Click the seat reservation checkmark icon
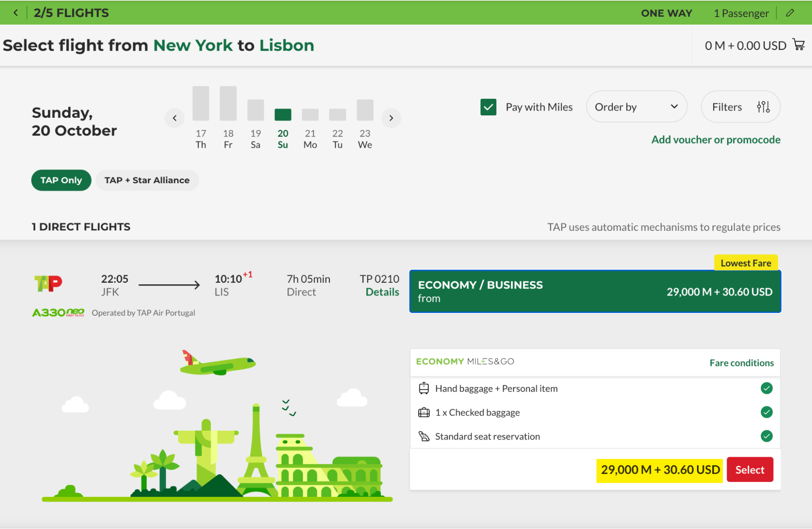The width and height of the screenshot is (812, 529). pyautogui.click(x=767, y=436)
